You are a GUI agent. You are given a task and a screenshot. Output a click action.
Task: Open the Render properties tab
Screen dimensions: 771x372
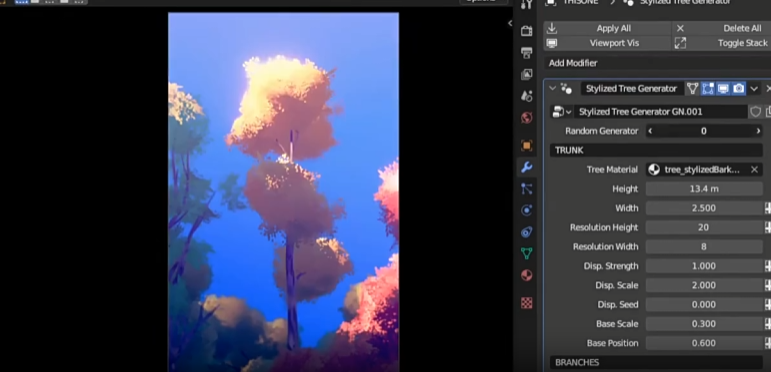(527, 30)
